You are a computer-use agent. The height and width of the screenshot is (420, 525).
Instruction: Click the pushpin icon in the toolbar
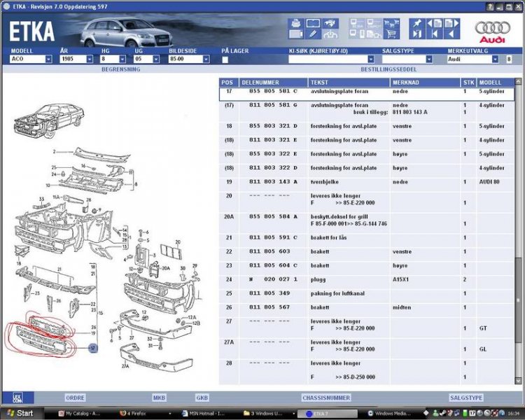coord(416,22)
